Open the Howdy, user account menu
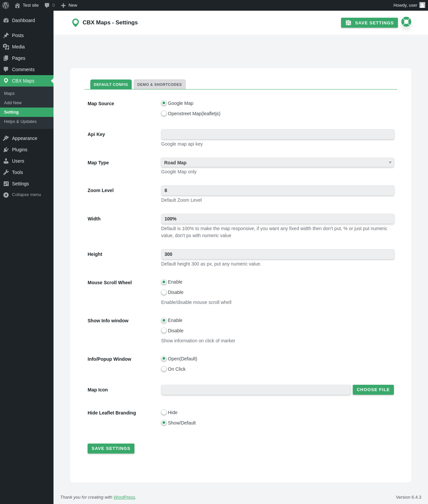 pos(409,5)
